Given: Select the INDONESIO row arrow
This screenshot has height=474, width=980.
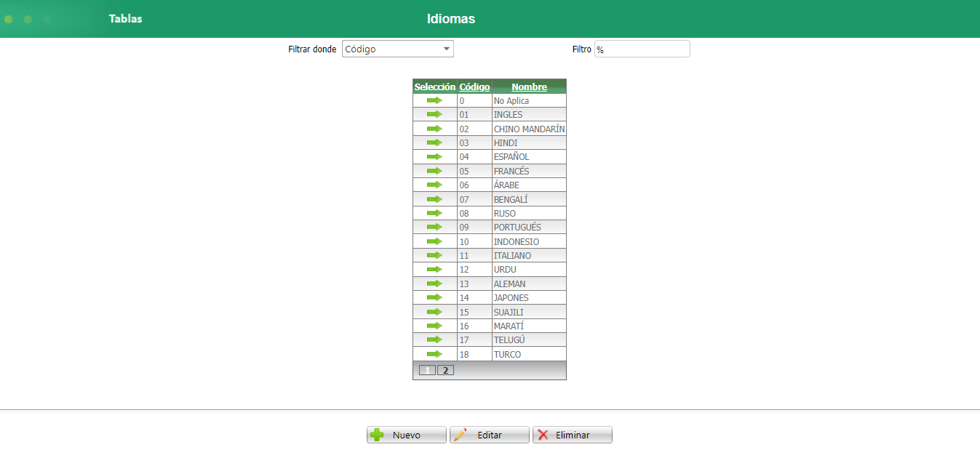Looking at the screenshot, I should [434, 241].
